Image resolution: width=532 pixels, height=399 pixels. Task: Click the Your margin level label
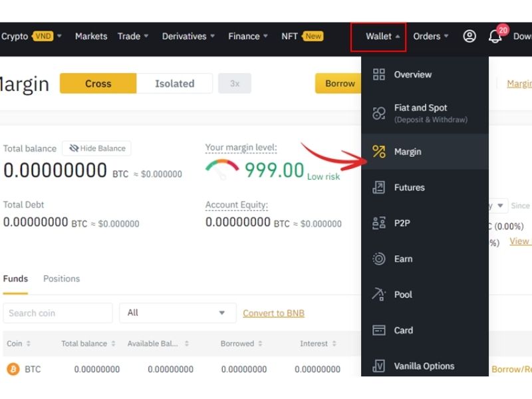(x=241, y=148)
